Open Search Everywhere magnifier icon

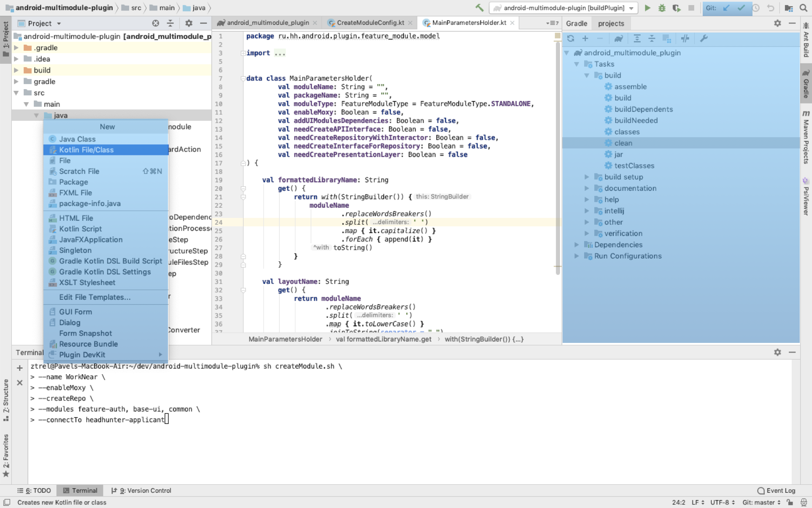(803, 8)
